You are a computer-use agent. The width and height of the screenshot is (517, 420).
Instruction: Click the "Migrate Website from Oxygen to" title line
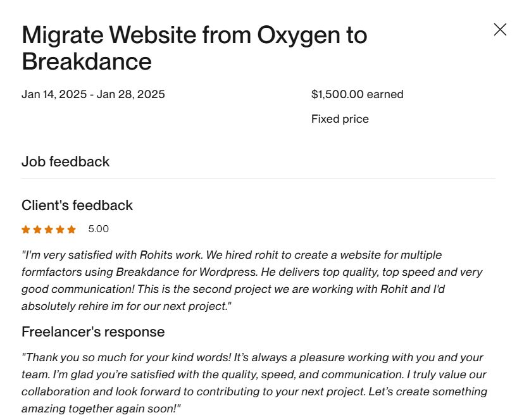tap(194, 35)
